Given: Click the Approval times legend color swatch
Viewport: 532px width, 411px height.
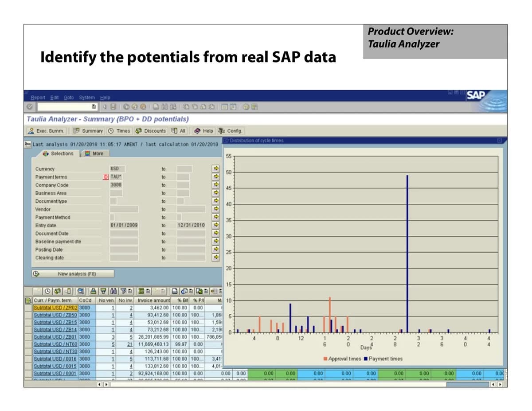Looking at the screenshot, I should 326,359.
